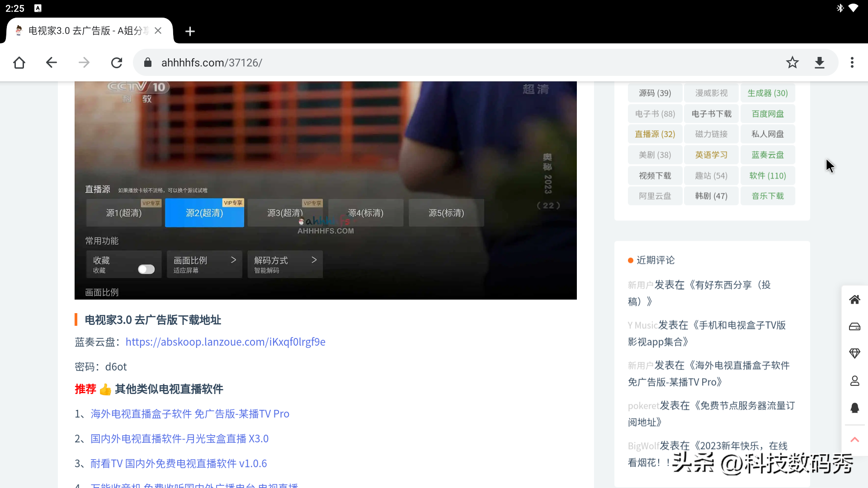
Task: Open the 软件 (110) tag
Action: [x=767, y=176]
